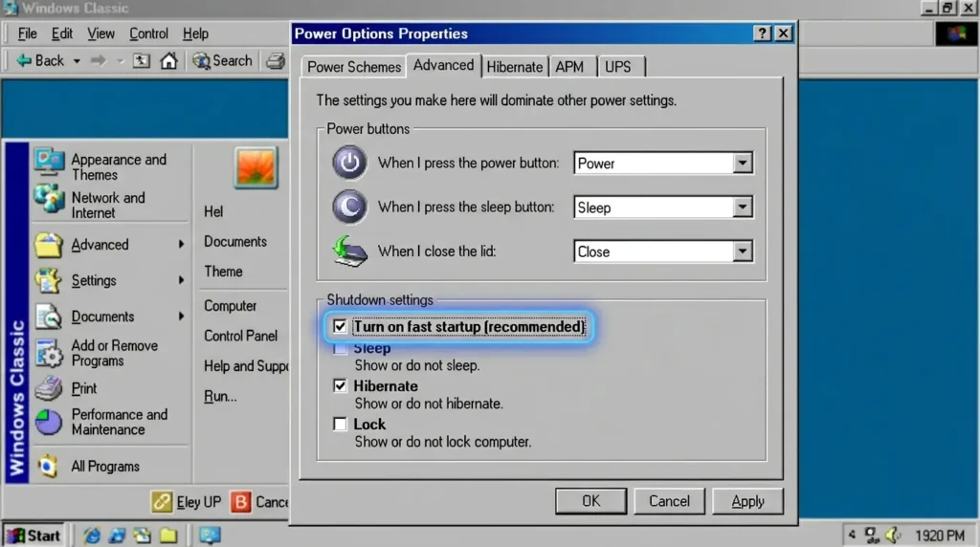
Task: Click the yellow folder taskbar icon
Action: [168, 536]
